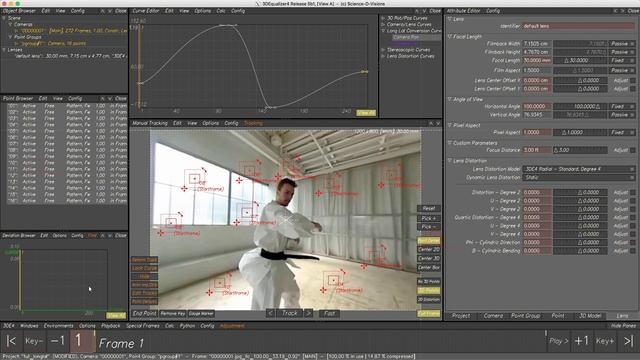Expand Lens Distortion Curves in Curve Editor list
This screenshot has height=360, width=640.
click(x=383, y=56)
